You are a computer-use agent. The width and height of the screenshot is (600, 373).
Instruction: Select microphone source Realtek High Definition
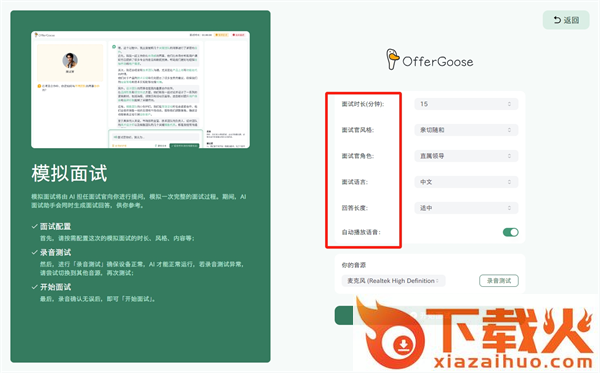(x=393, y=281)
